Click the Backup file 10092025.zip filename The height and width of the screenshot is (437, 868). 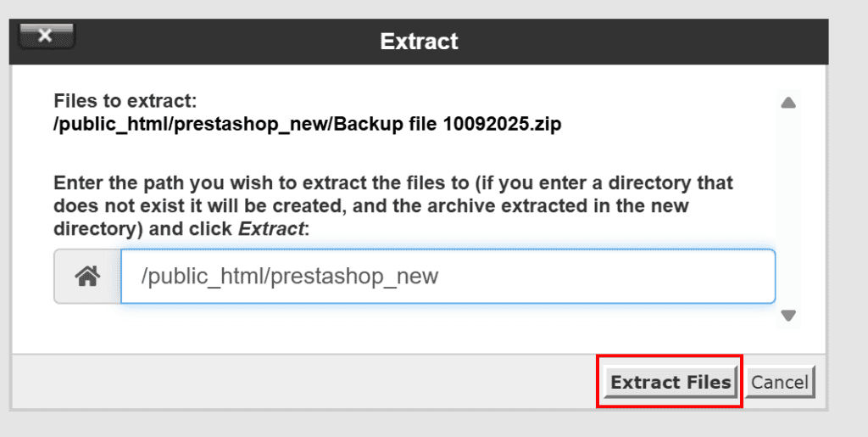(x=448, y=124)
